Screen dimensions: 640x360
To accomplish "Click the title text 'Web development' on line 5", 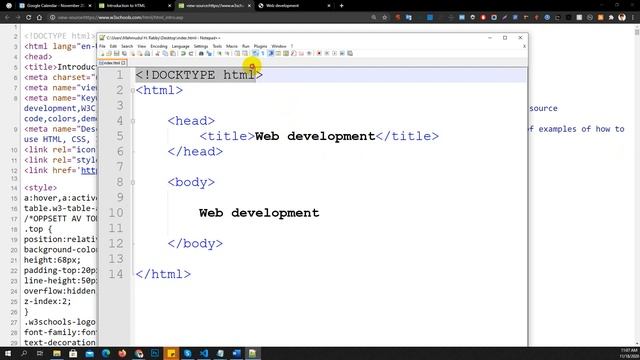I will 315,136.
